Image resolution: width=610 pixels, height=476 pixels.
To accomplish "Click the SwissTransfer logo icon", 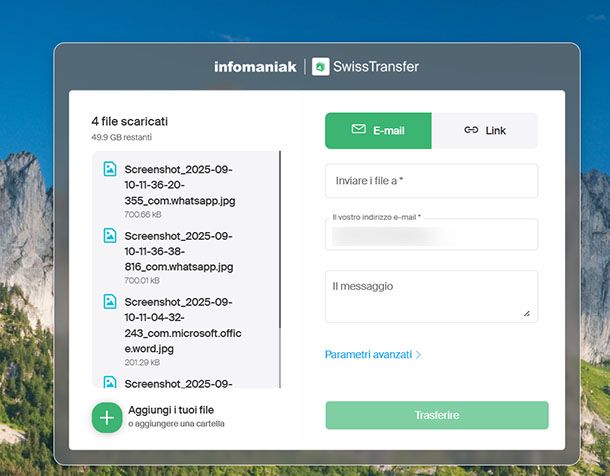I will (x=321, y=67).
